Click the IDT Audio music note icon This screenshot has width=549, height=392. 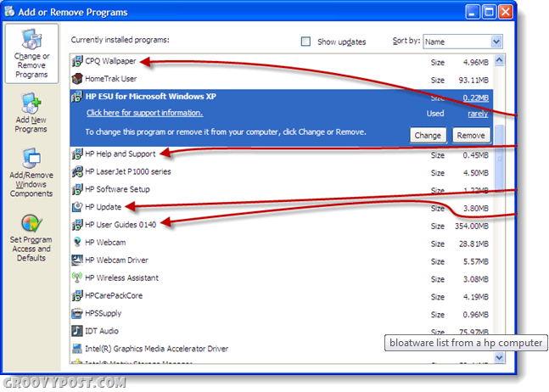pos(77,331)
